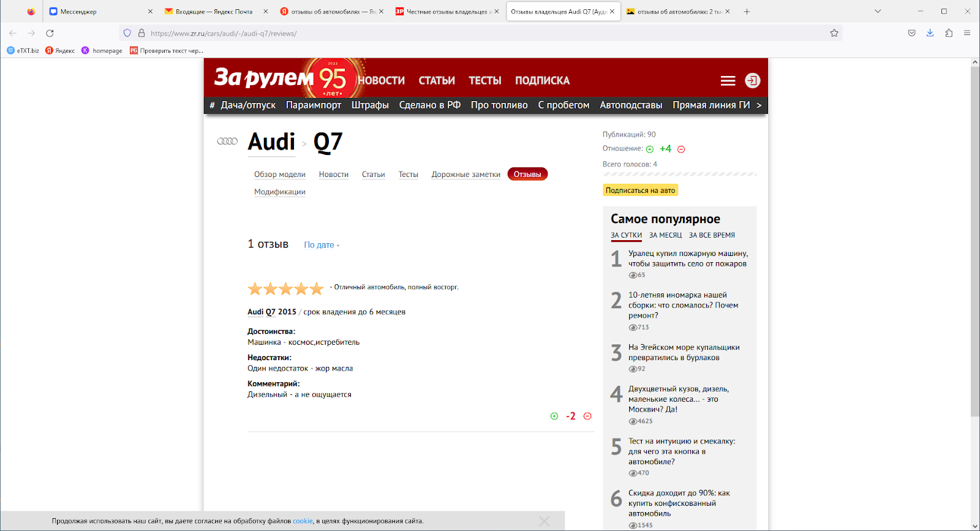Click green plus to rate model positively
The width and height of the screenshot is (980, 531).
point(650,149)
